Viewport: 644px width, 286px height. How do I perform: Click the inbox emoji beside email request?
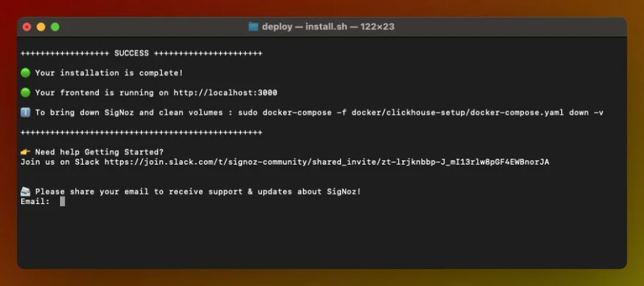click(x=26, y=192)
